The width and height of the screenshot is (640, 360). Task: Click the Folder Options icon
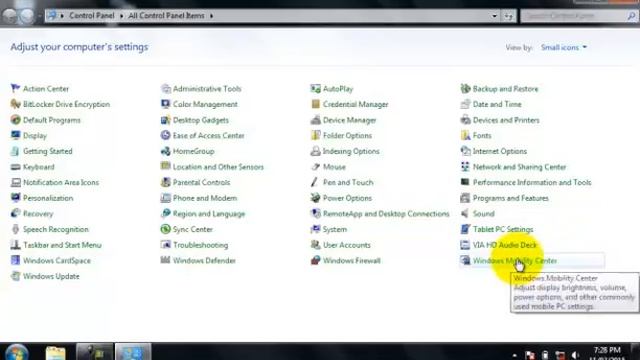(315, 136)
